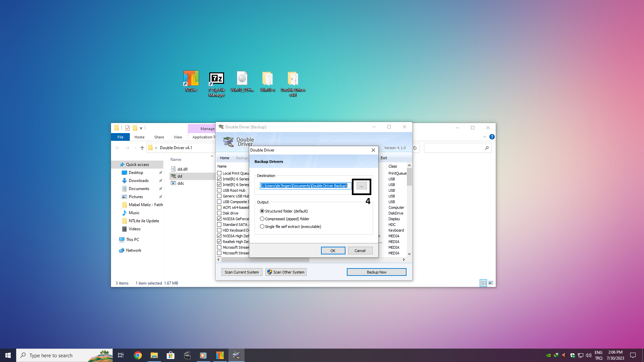Select Structured folder (default) option
The image size is (644, 362).
tap(262, 211)
